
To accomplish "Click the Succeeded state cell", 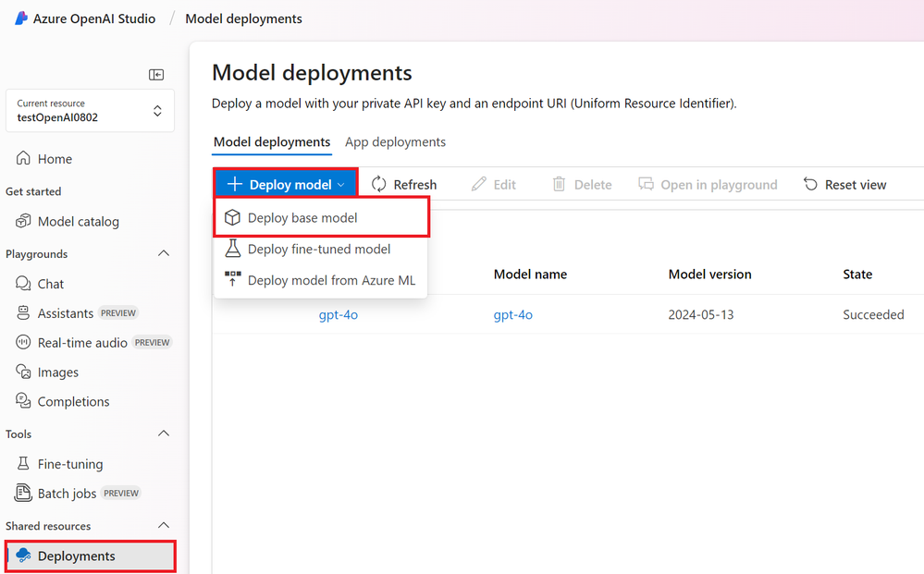I will click(x=873, y=314).
